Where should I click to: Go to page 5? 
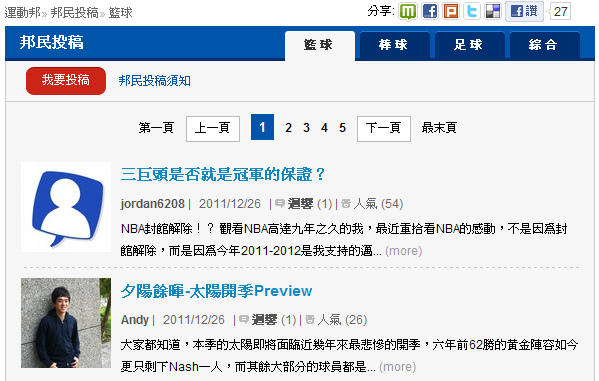[x=342, y=128]
